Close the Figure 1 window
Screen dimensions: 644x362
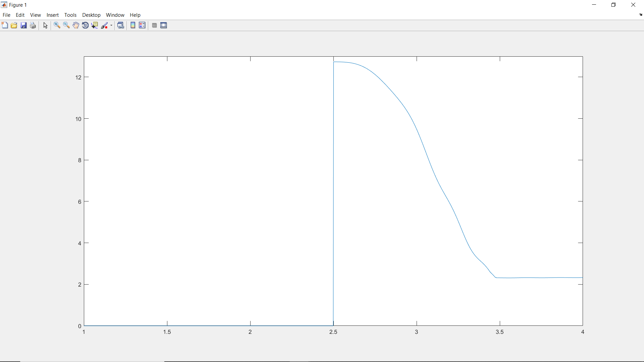[x=633, y=5]
